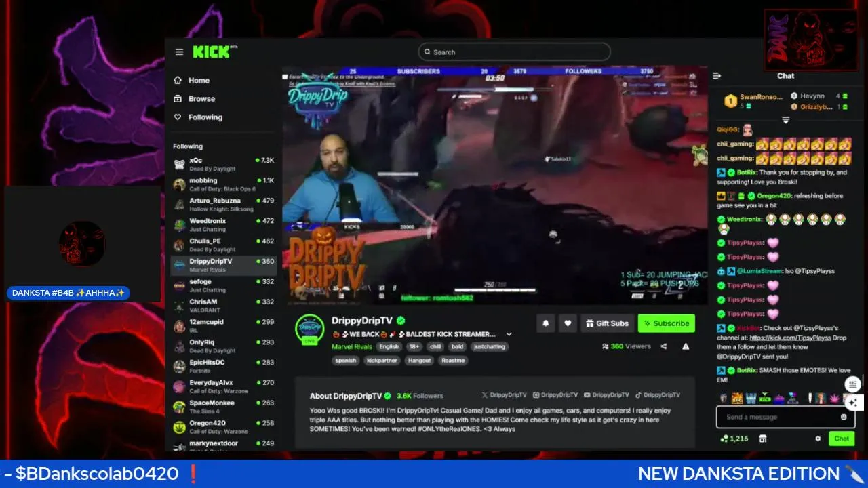Viewport: 868px width, 488px height.
Task: Click xQc avatar icon in sidebar
Action: 179,164
